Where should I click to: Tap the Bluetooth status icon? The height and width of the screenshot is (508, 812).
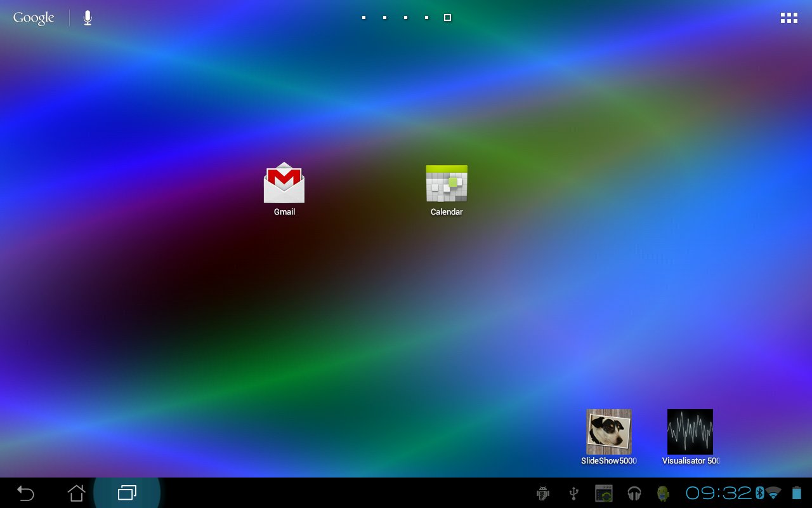point(759,493)
